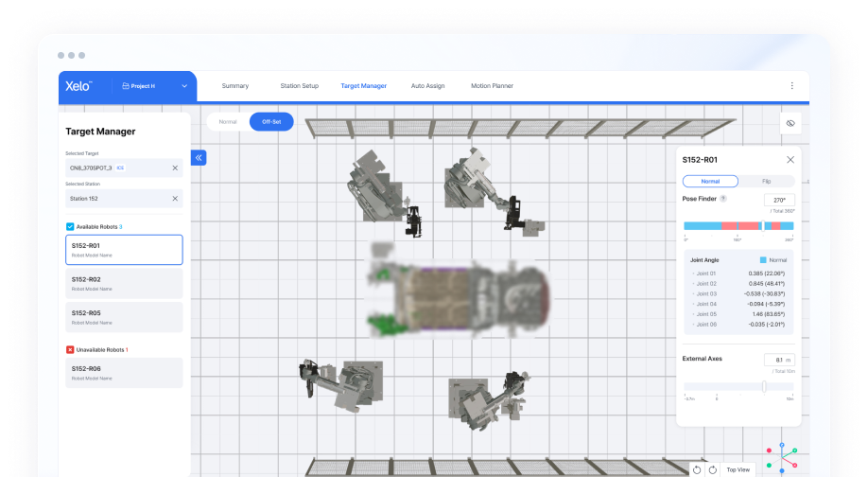The width and height of the screenshot is (868, 477).
Task: Click the 3D axis orientation gizmo
Action: tap(781, 456)
